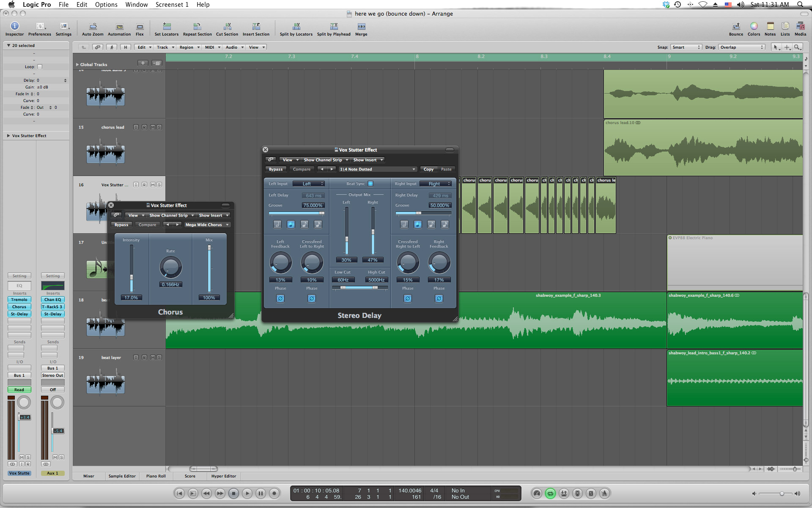Solo the beat layer track

159,357
